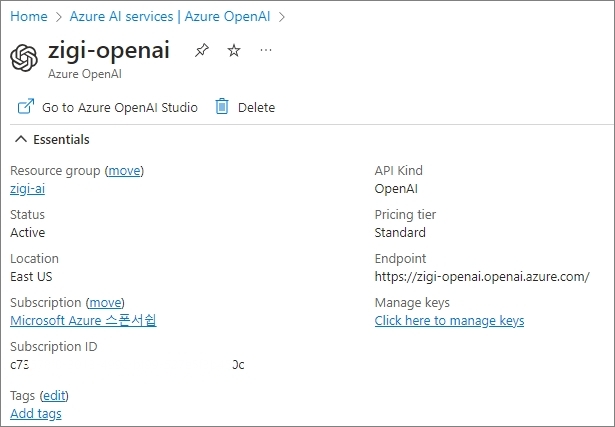Click move link next to Resource group

point(124,171)
